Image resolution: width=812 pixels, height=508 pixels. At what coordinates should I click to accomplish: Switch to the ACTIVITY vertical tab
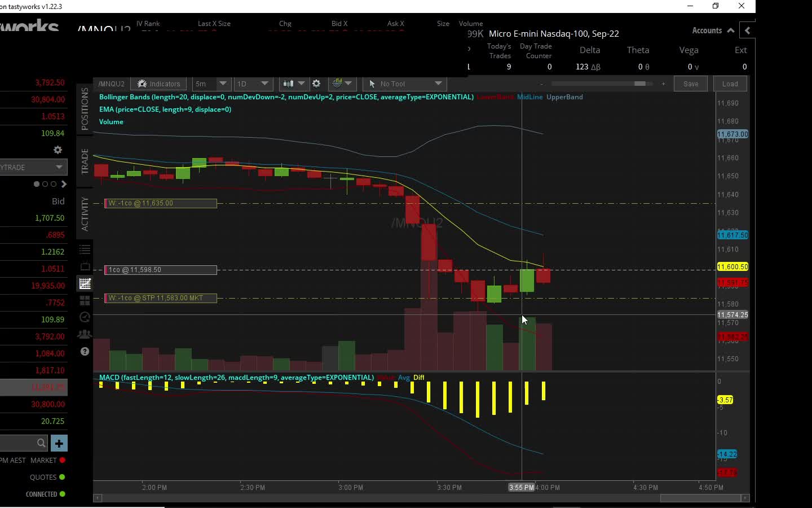pyautogui.click(x=85, y=214)
